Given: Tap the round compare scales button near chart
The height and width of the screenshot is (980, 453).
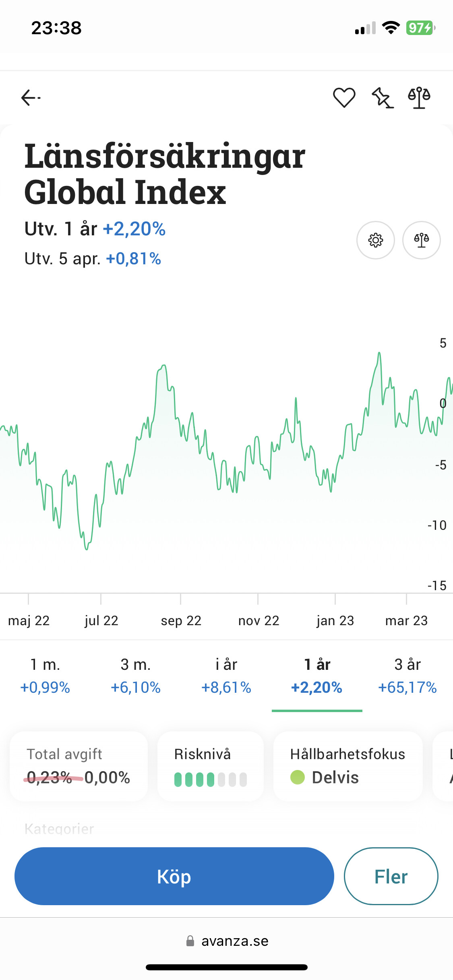Looking at the screenshot, I should [x=421, y=240].
